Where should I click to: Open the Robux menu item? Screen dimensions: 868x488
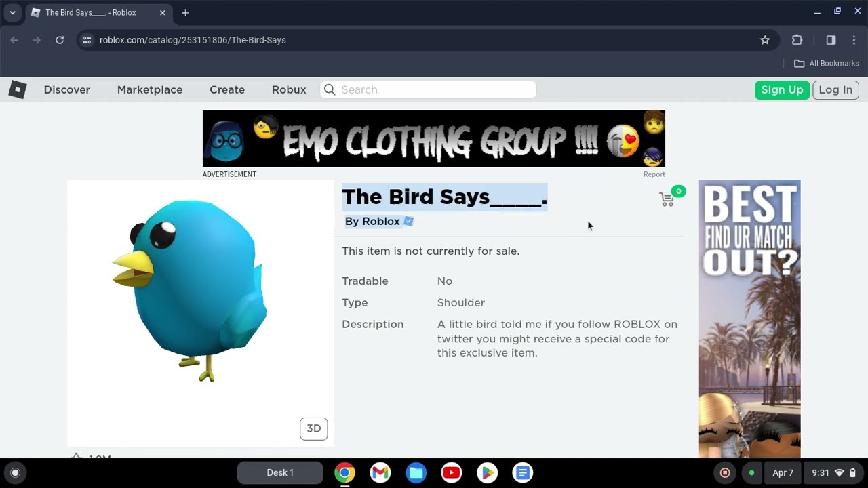(289, 89)
